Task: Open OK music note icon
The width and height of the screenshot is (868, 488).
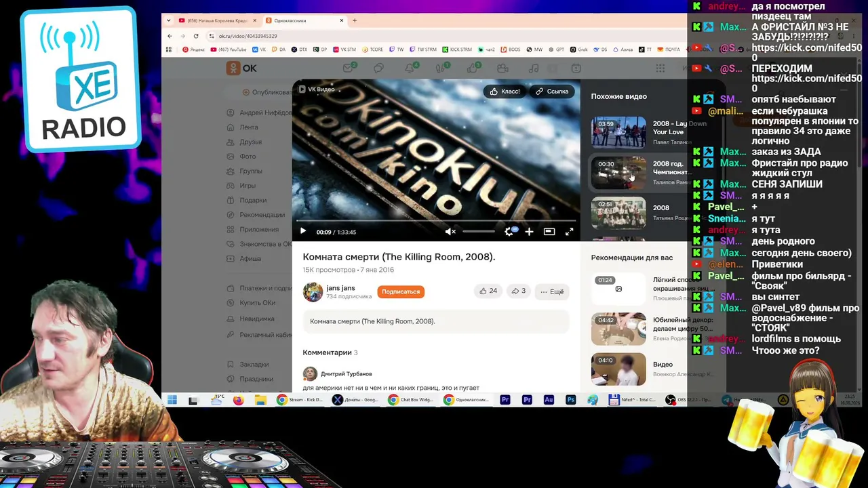Action: tap(534, 68)
